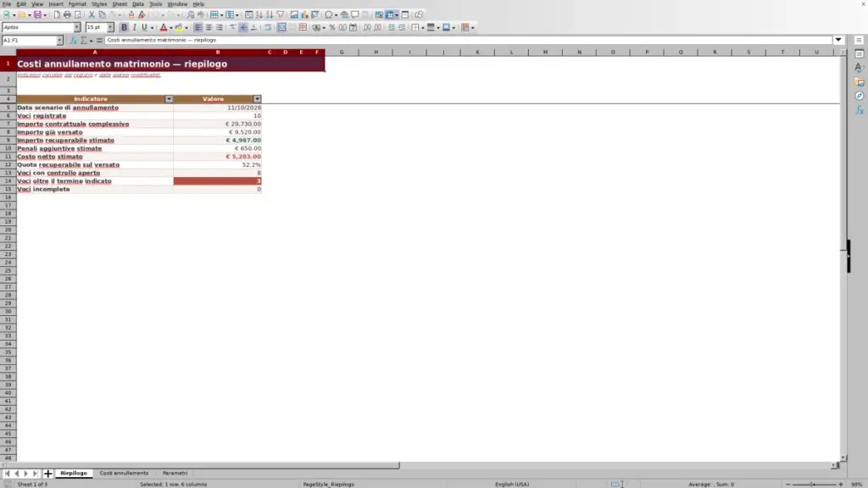Print the spreadsheet using the Print icon
Screen dimensions: 868x488
pos(67,15)
